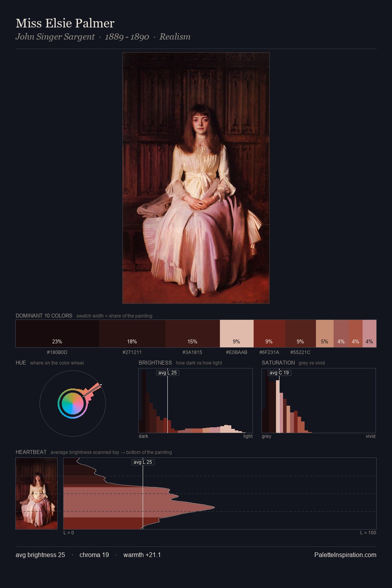Click the 'dark' axis label
Image resolution: width=392 pixels, height=588 pixels.
pos(143,436)
